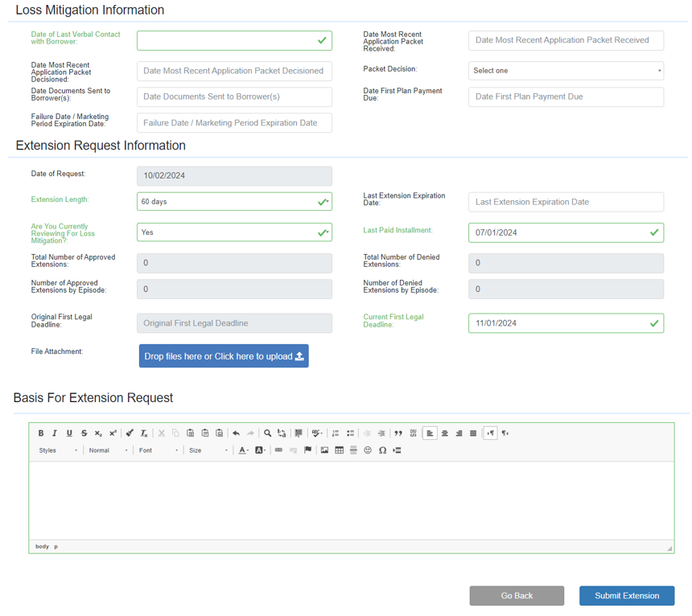Click the Submit Extension button
Viewport: 692px width, 616px height.
click(x=626, y=596)
